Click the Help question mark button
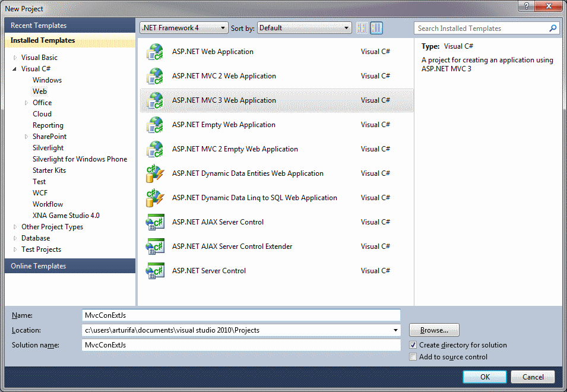This screenshot has height=392, width=567. 527,6
